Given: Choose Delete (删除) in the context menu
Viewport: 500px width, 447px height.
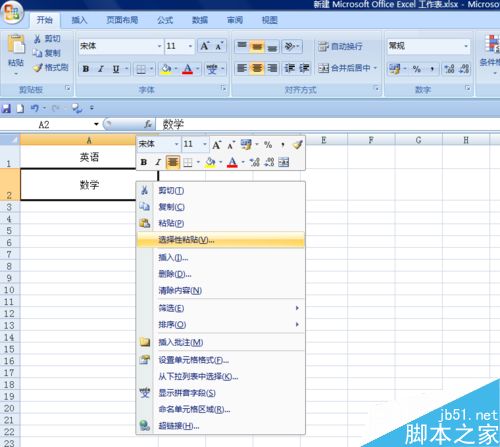Looking at the screenshot, I should click(x=221, y=274).
